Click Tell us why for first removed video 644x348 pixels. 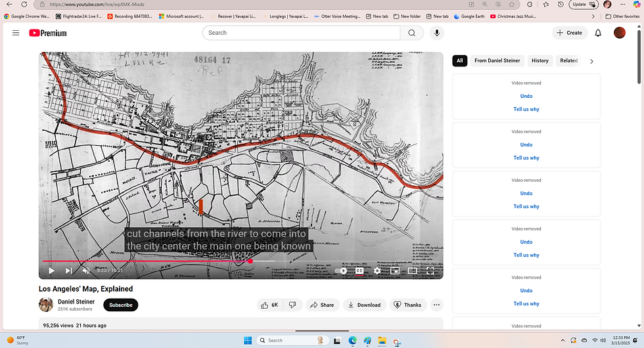click(x=526, y=109)
